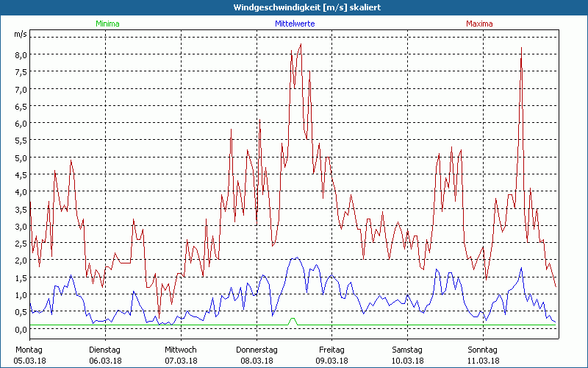Select the Samstag day label
The image size is (588, 368).
[x=407, y=350]
